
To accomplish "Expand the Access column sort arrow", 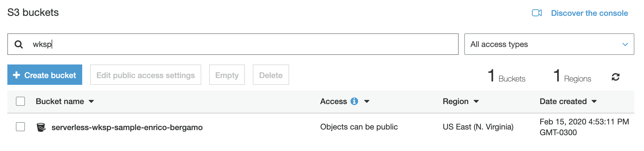I will coord(367,102).
